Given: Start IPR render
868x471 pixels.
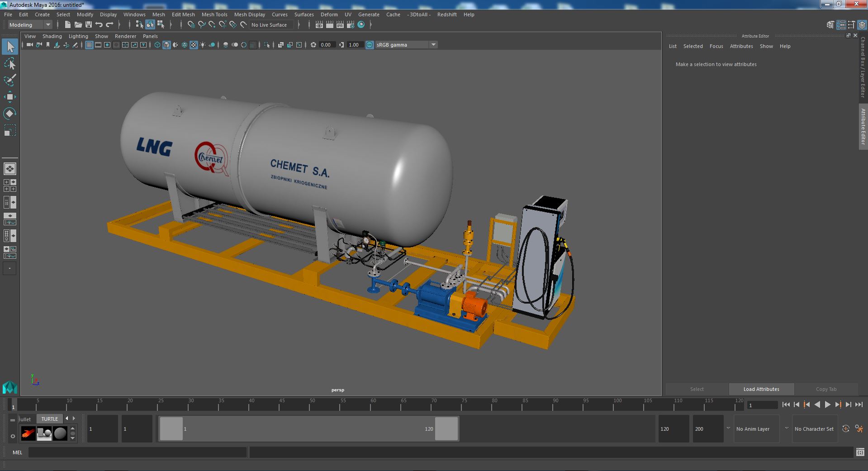Looking at the screenshot, I should [340, 25].
